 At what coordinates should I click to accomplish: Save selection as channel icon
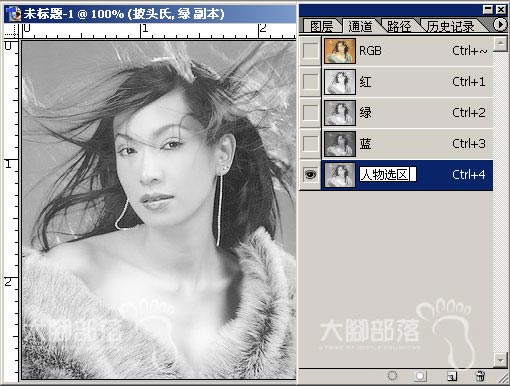[x=420, y=376]
